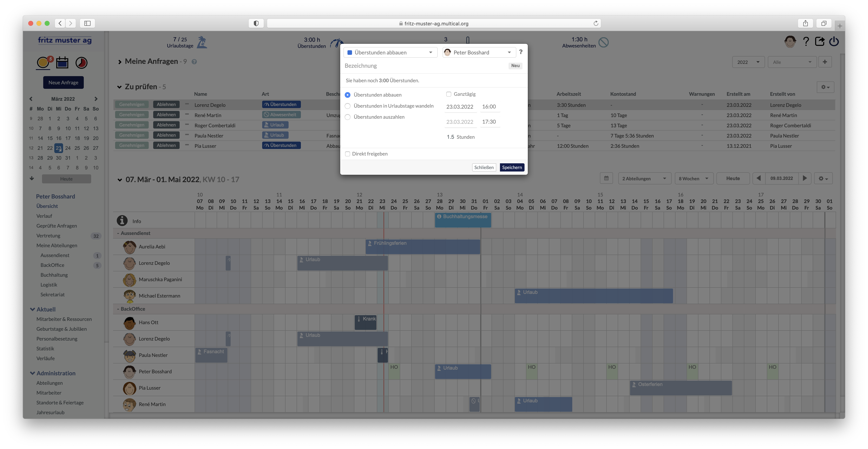Open Statistik in sidebar
Image resolution: width=868 pixels, height=449 pixels.
point(45,348)
